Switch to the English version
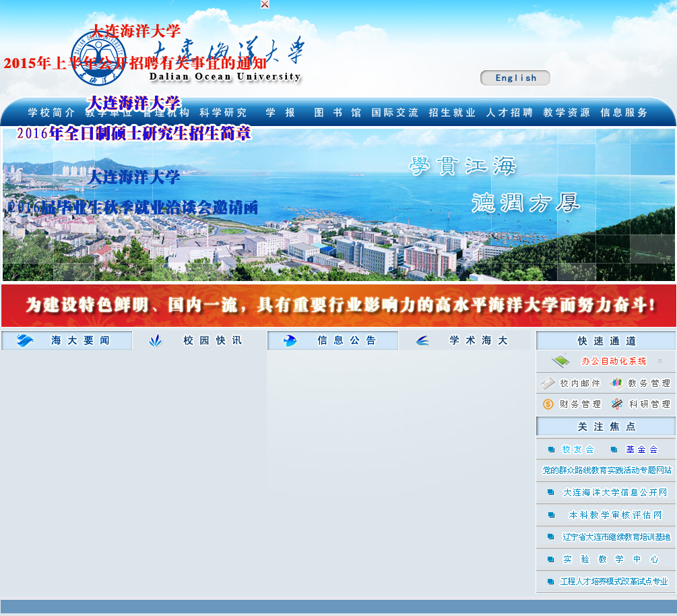 (515, 78)
